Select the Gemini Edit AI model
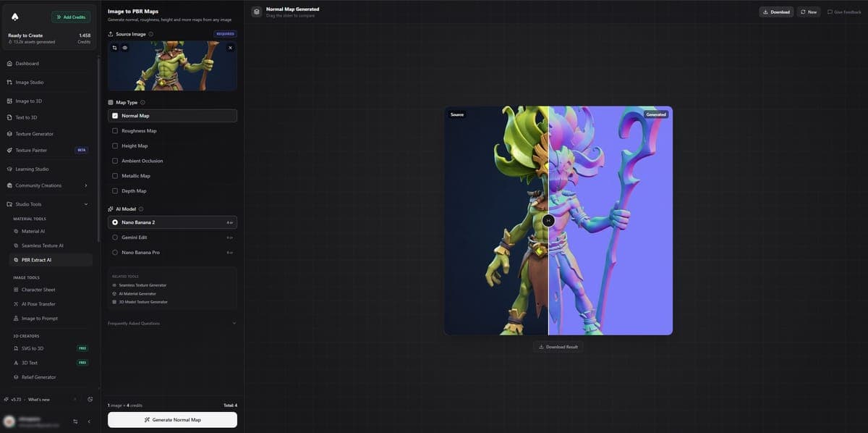The image size is (868, 433). (x=172, y=237)
